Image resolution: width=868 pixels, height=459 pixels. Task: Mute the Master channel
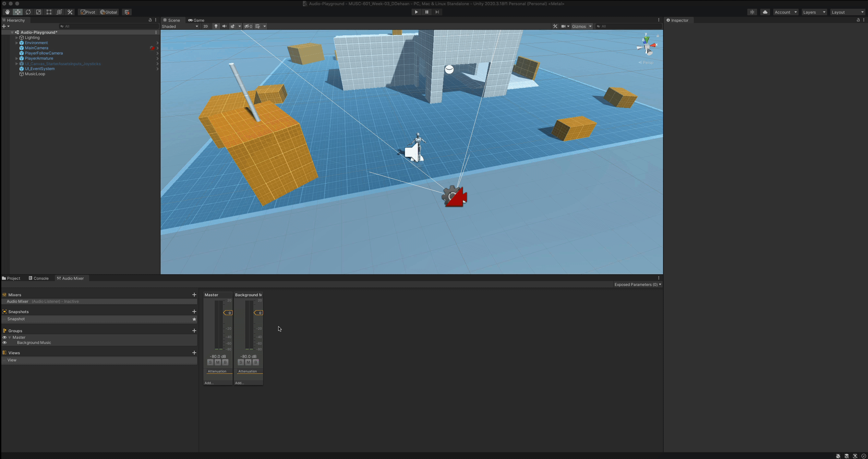218,362
